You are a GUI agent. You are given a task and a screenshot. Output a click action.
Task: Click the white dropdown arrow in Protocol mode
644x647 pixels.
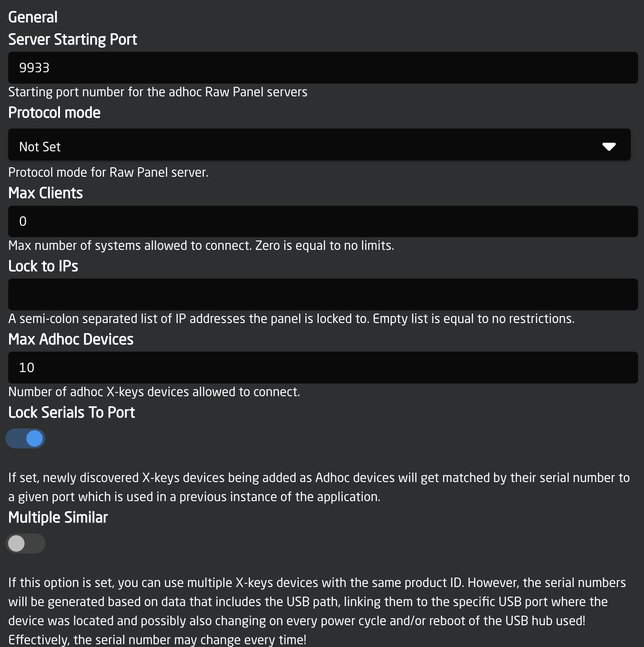click(609, 146)
